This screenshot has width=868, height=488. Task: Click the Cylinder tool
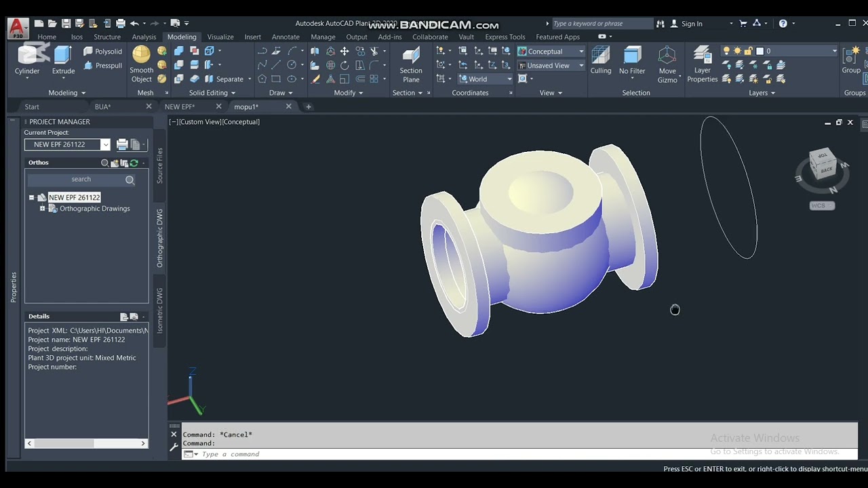[x=28, y=60]
